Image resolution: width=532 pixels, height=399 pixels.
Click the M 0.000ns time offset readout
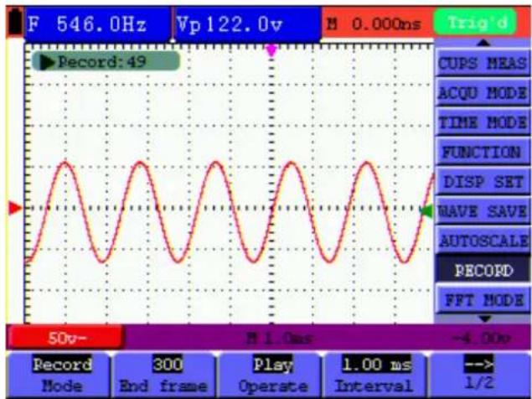click(374, 23)
